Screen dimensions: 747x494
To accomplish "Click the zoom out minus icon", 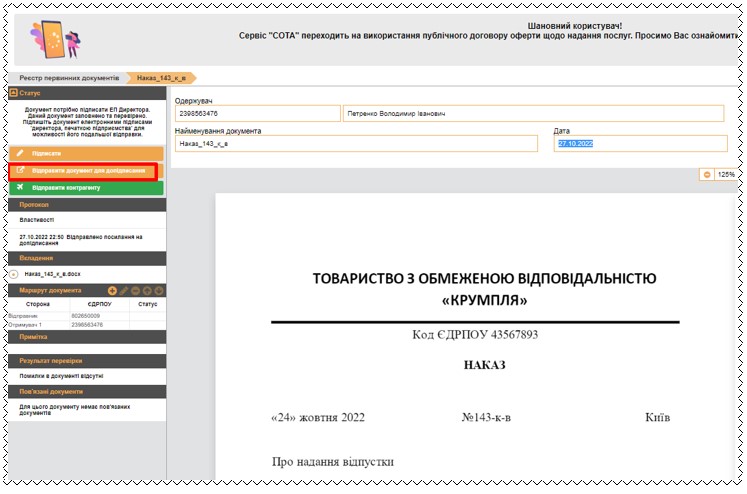I will [x=707, y=175].
